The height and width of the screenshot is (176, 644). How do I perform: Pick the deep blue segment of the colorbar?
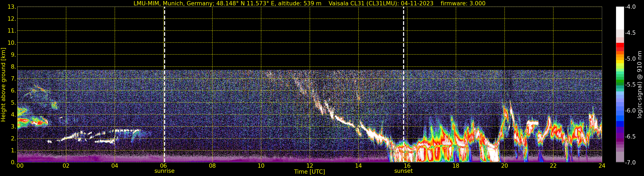pos(620,124)
